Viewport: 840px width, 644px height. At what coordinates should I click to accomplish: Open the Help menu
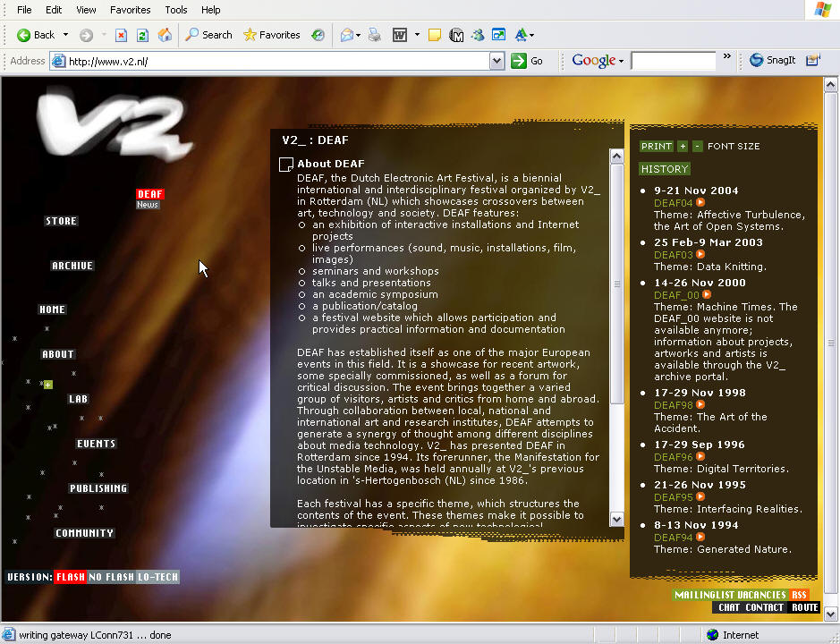click(x=210, y=10)
